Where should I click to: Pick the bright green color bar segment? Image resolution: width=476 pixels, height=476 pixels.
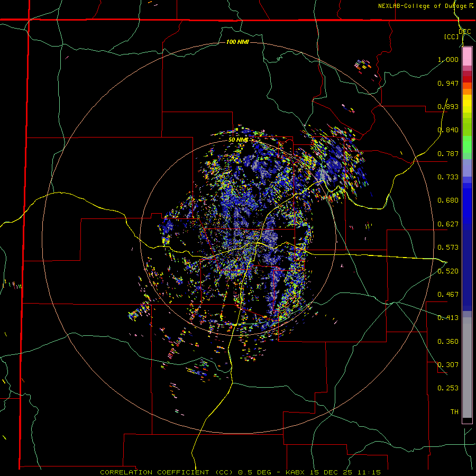point(467,144)
